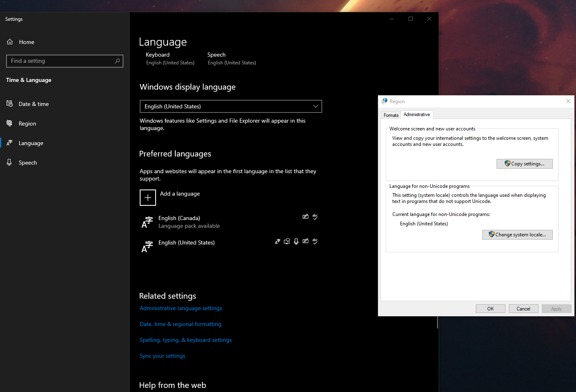Click the Time & Language heading
Image resolution: width=576 pixels, height=392 pixels.
[x=29, y=80]
